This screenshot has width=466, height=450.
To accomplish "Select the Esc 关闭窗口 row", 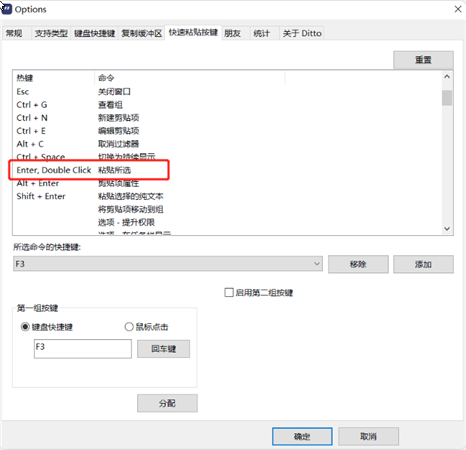I will click(227, 92).
